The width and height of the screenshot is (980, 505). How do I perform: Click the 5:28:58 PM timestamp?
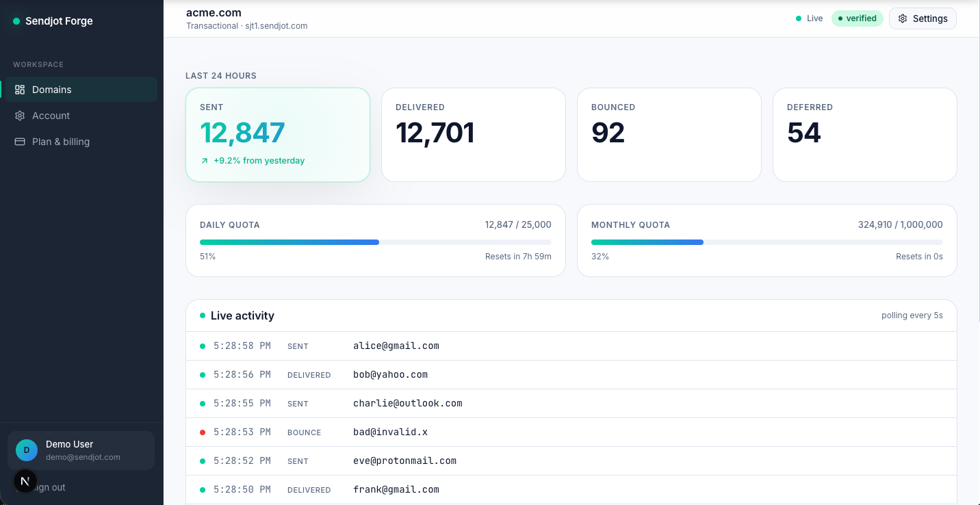242,346
